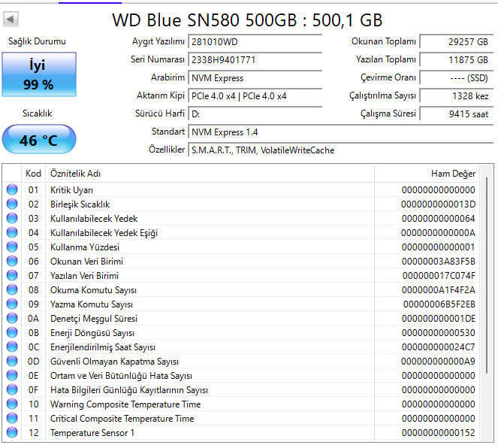Click the status dot for Warning Composite Temperature Time
498x448 pixels.
tap(12, 404)
